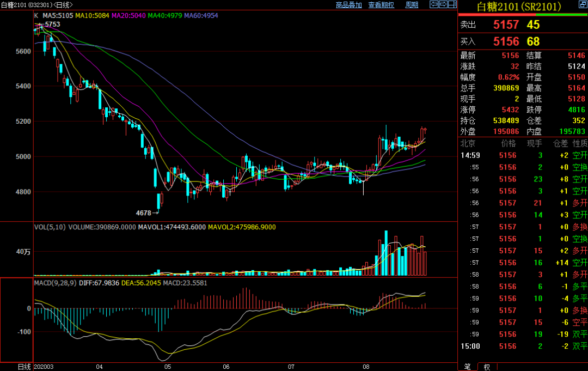
Task: Click the 内盘 value 195783
Action: (x=572, y=132)
